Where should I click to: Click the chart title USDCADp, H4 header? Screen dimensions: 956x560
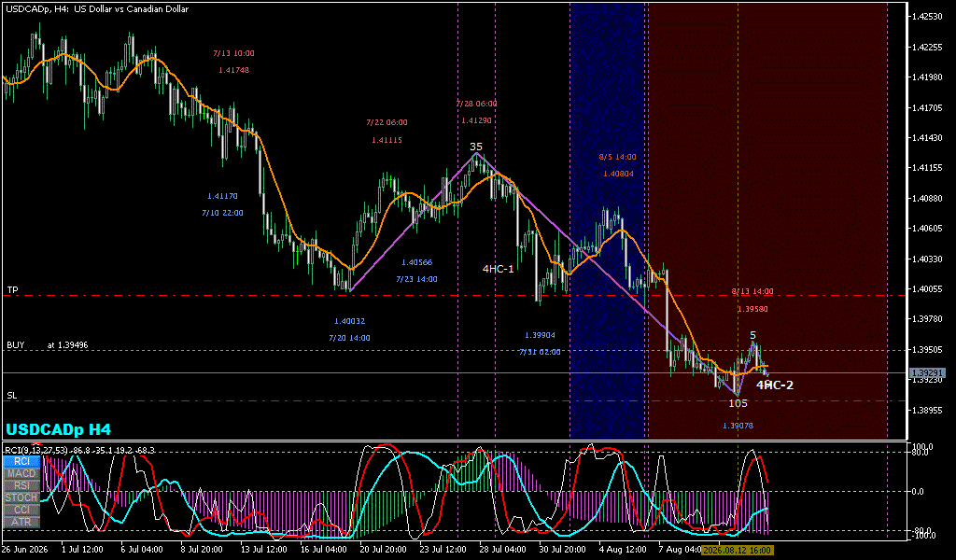[96, 9]
